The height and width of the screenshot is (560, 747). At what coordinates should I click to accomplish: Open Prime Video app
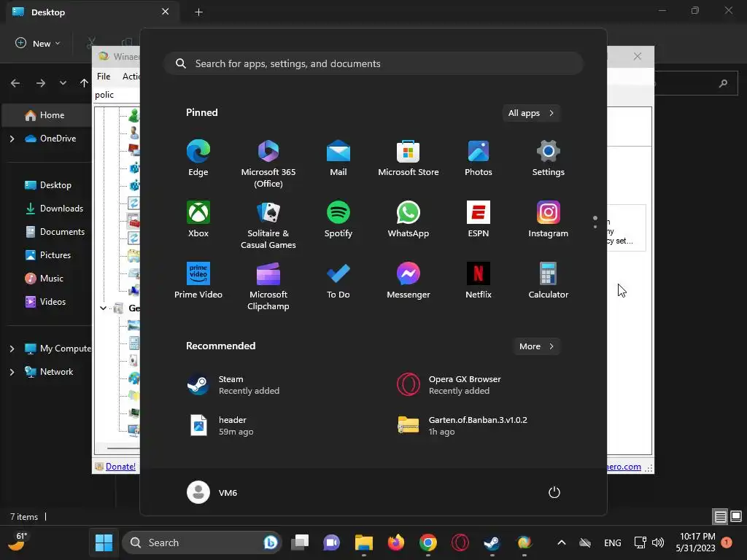(198, 281)
